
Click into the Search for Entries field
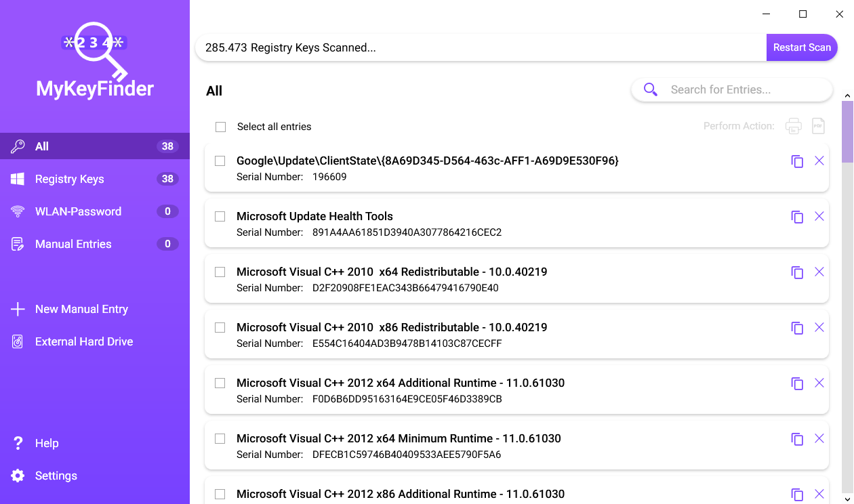(x=731, y=89)
